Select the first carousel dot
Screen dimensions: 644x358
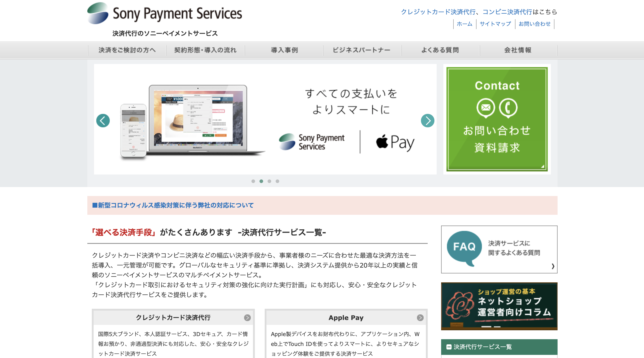[x=253, y=181]
